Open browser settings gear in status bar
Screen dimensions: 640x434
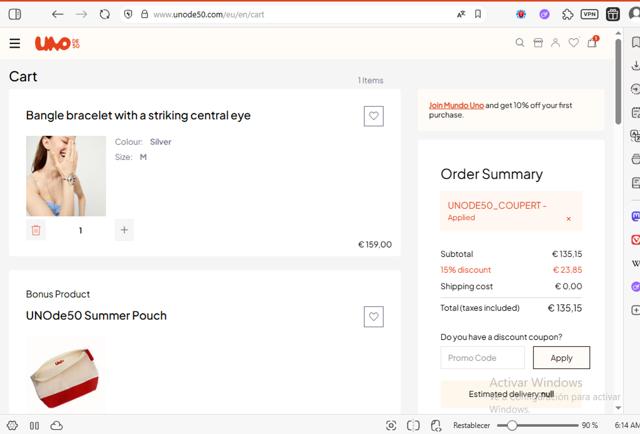pos(12,425)
